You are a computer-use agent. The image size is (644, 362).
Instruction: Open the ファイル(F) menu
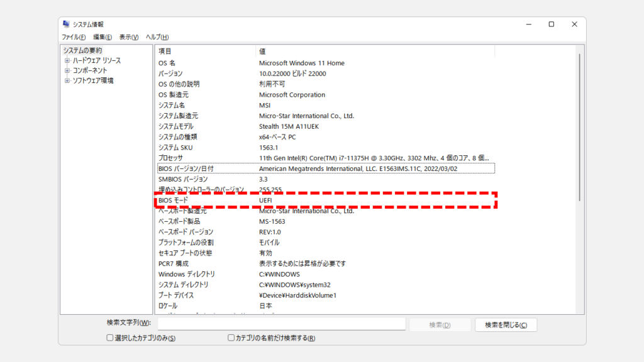pyautogui.click(x=74, y=37)
